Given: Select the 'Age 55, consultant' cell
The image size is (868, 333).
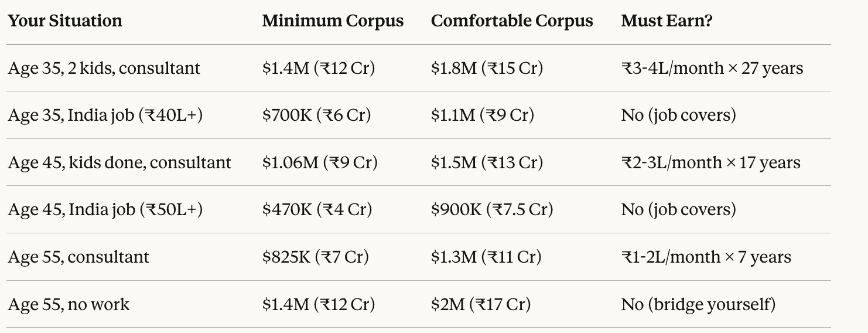Looking at the screenshot, I should [x=78, y=257].
